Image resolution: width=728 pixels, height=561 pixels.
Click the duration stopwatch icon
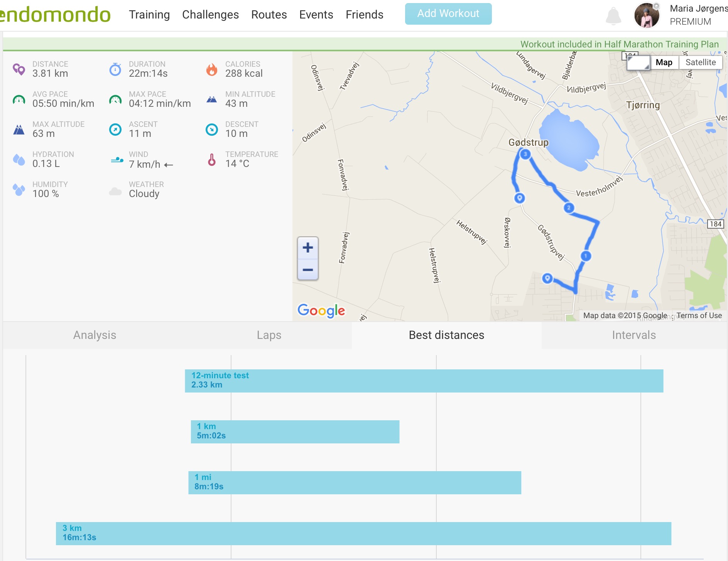tap(115, 69)
